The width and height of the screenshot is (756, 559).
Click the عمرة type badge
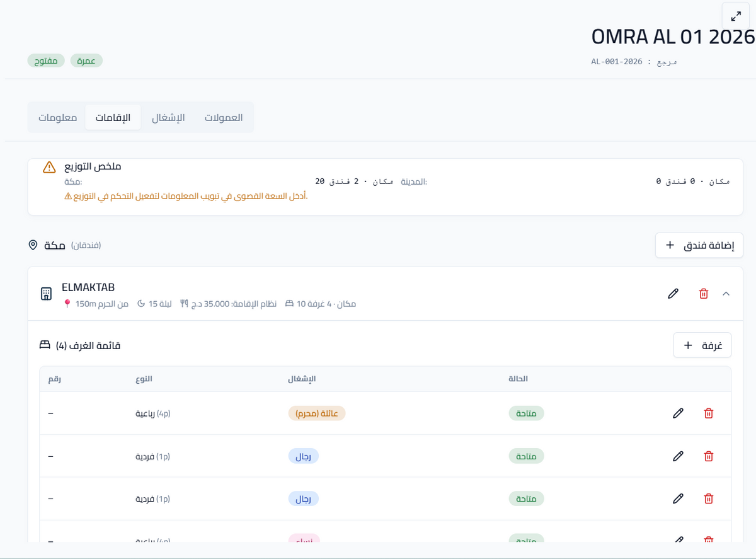[86, 61]
